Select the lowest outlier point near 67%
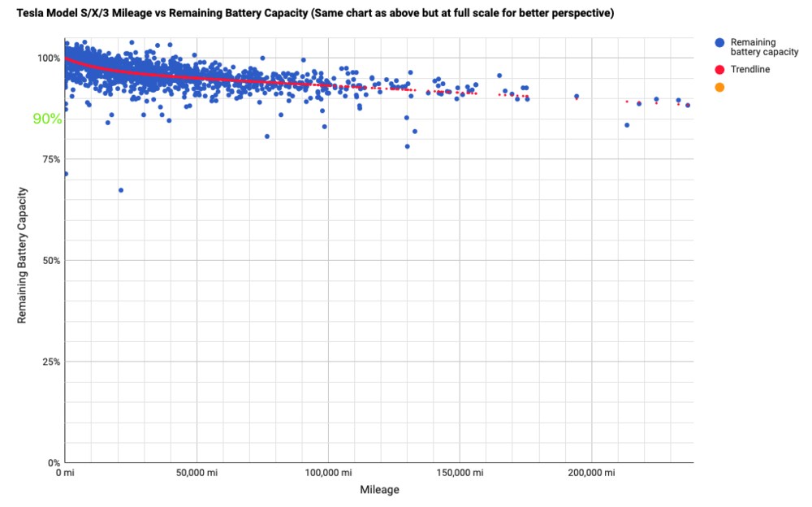Image resolution: width=812 pixels, height=507 pixels. point(121,190)
